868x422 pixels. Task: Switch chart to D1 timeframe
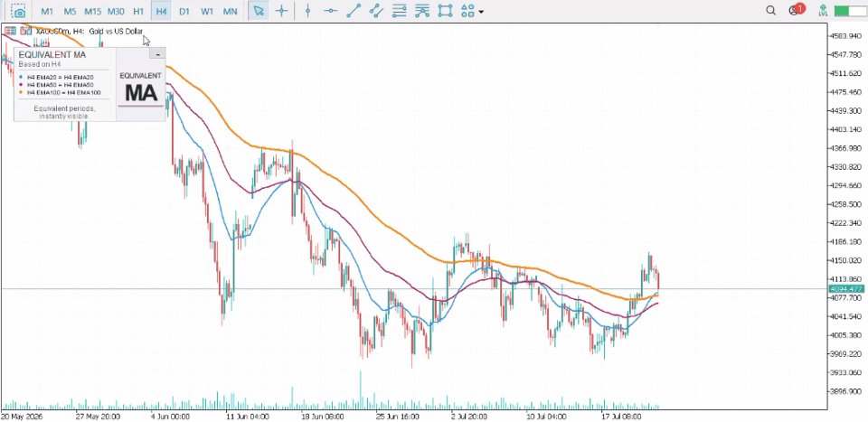(x=184, y=11)
